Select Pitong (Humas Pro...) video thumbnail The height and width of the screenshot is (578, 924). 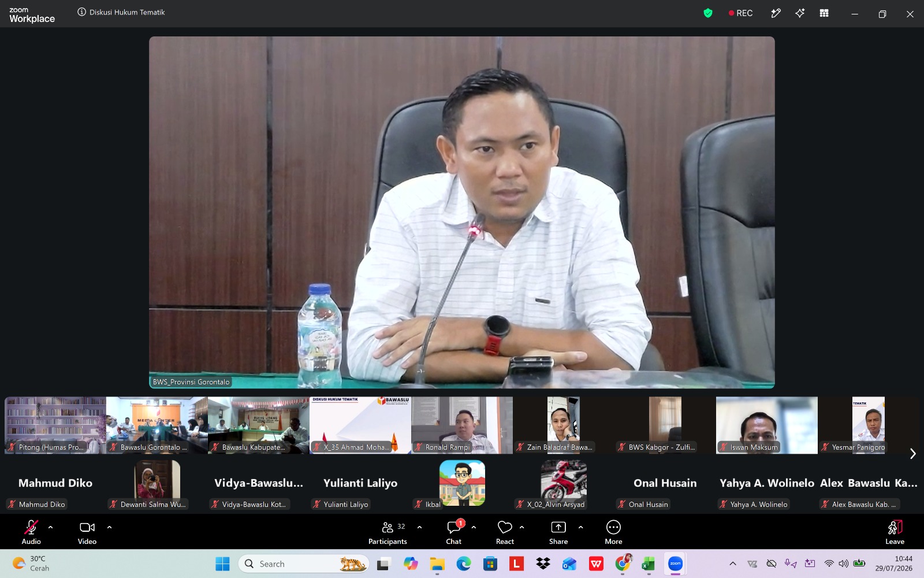point(55,425)
